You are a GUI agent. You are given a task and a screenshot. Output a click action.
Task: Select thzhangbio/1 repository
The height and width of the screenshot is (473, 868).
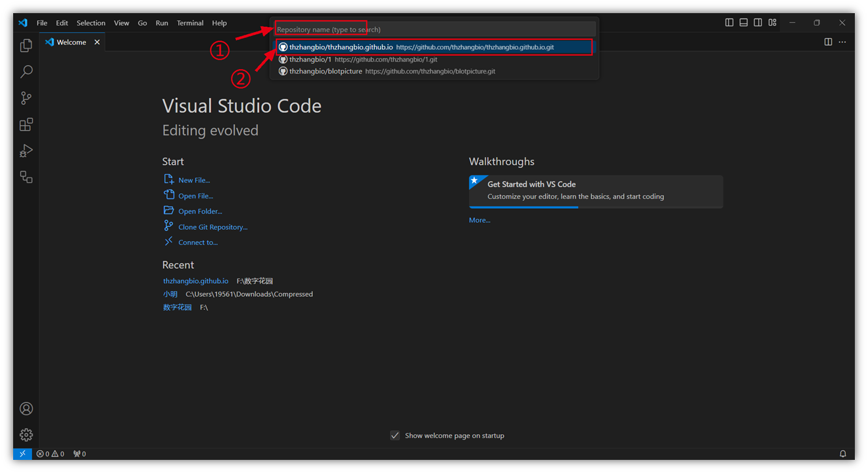[434, 59]
